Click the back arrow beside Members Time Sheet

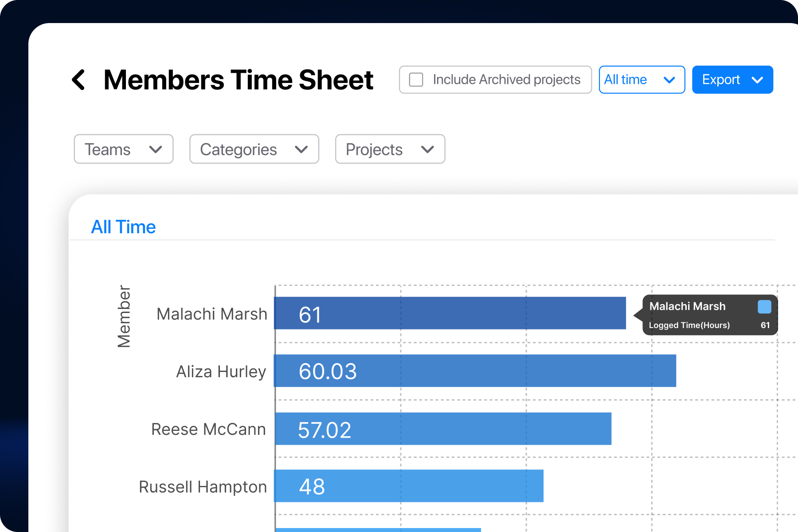pyautogui.click(x=78, y=80)
